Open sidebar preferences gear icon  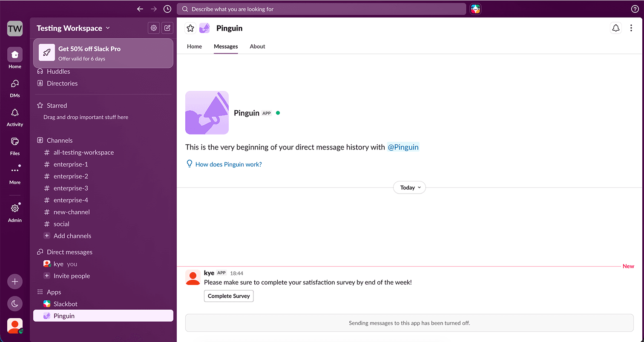[x=154, y=28]
